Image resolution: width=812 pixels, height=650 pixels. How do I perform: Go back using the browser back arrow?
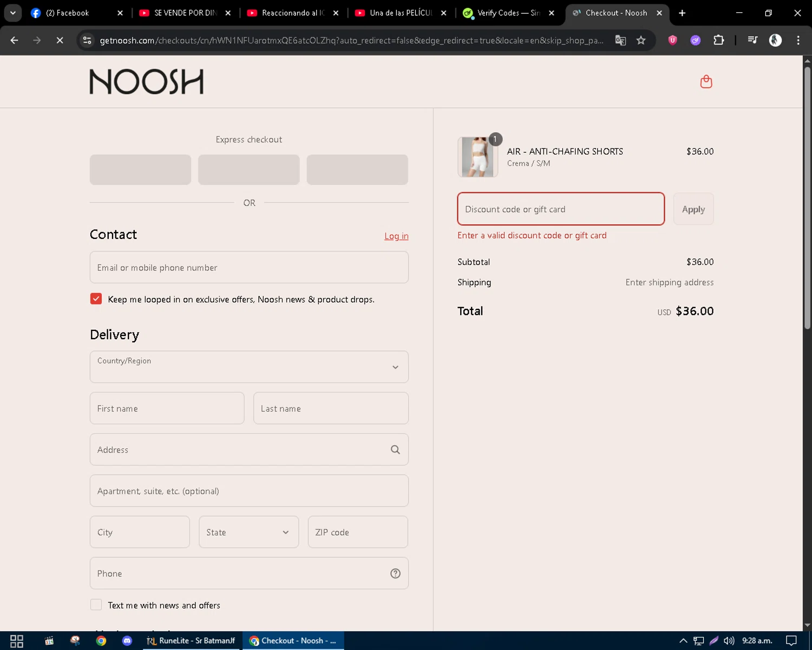coord(15,40)
